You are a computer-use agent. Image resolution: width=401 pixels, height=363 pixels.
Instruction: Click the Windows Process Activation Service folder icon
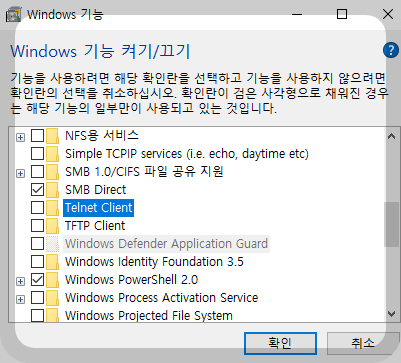click(x=52, y=298)
